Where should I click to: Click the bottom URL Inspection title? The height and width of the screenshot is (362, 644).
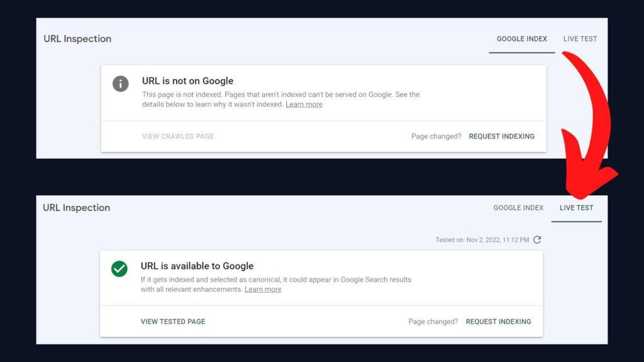pyautogui.click(x=76, y=207)
